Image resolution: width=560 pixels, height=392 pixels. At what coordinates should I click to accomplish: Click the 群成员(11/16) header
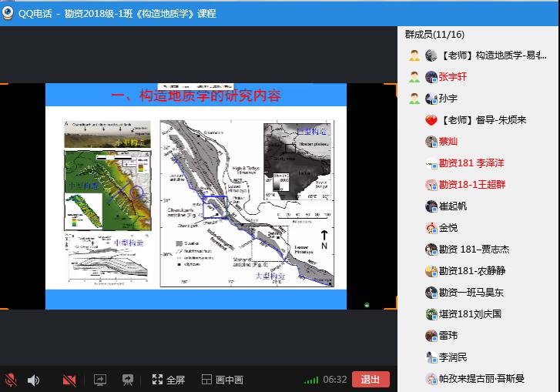click(x=435, y=35)
